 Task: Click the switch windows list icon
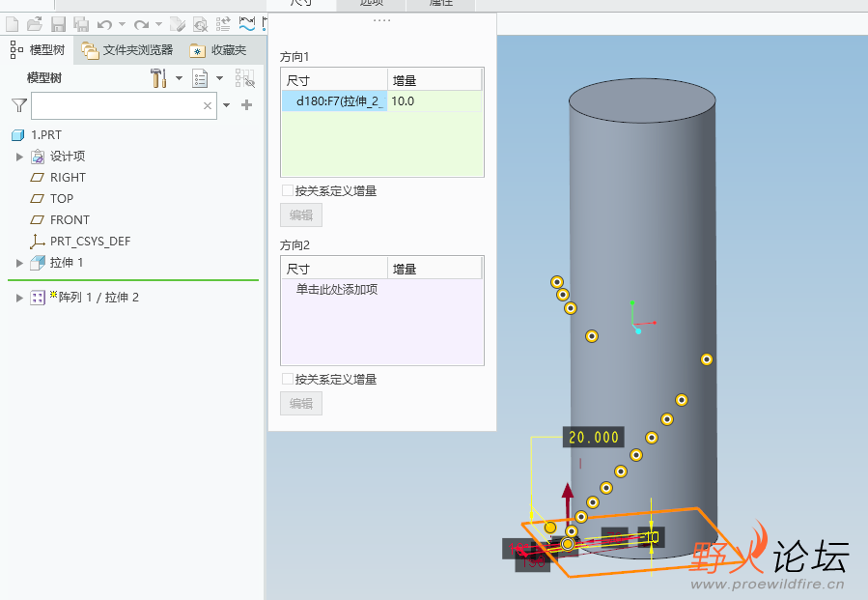click(x=223, y=24)
